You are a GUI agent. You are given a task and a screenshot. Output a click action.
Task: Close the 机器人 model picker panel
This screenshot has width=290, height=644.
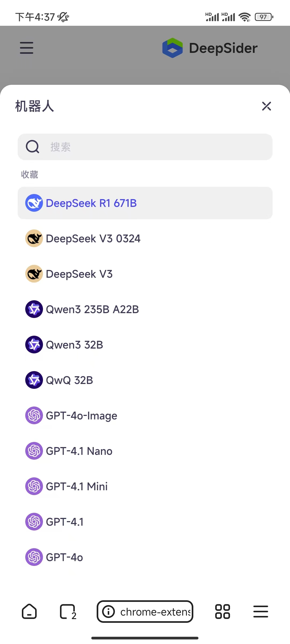(x=266, y=106)
